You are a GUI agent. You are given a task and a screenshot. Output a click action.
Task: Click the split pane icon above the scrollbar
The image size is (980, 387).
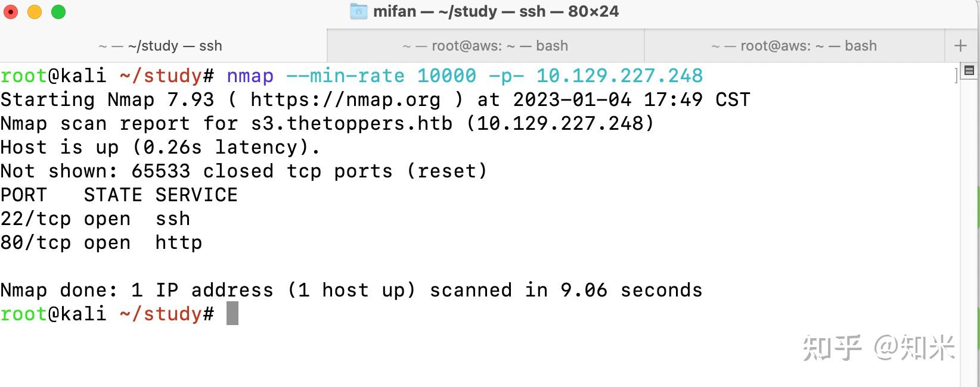point(969,71)
